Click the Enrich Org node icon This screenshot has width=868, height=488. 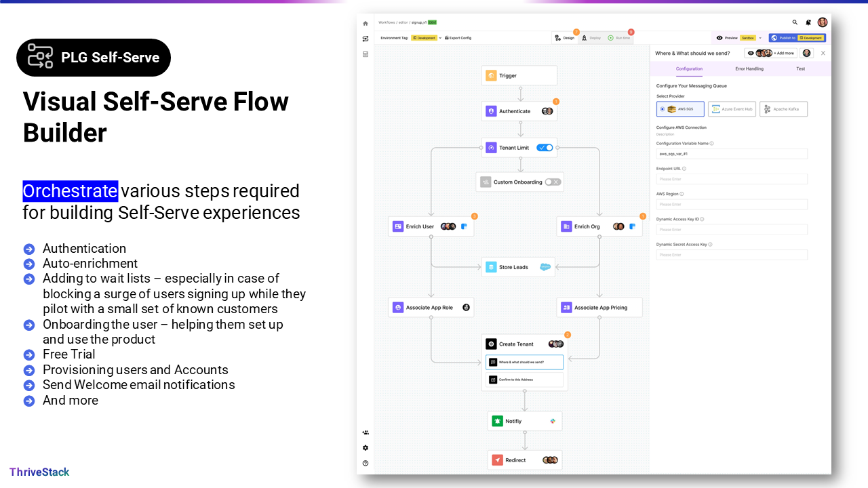coord(566,226)
